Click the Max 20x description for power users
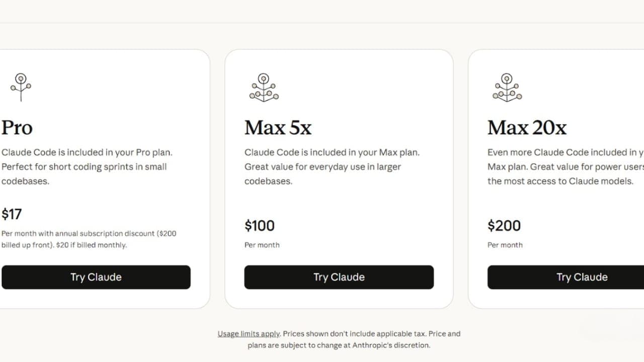The height and width of the screenshot is (362, 644). (566, 167)
